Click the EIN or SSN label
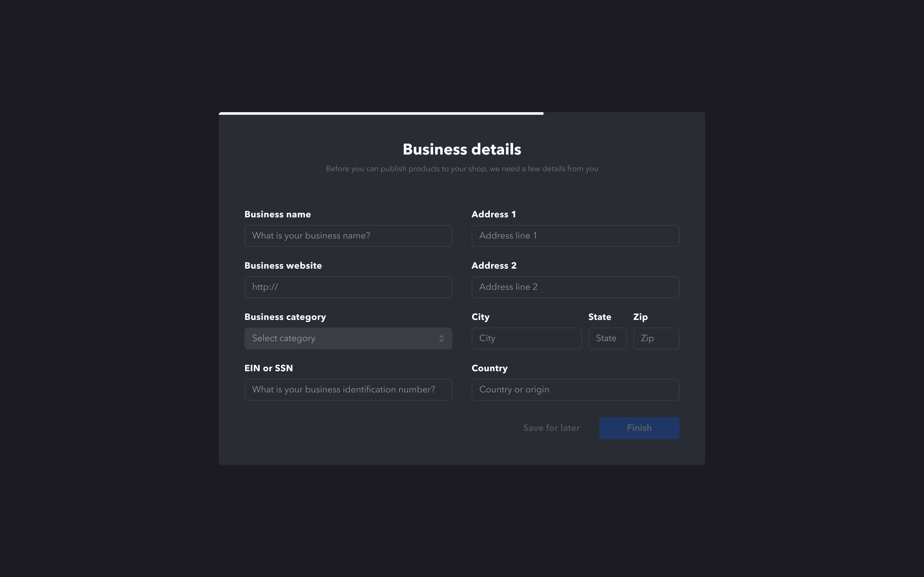 (x=269, y=368)
